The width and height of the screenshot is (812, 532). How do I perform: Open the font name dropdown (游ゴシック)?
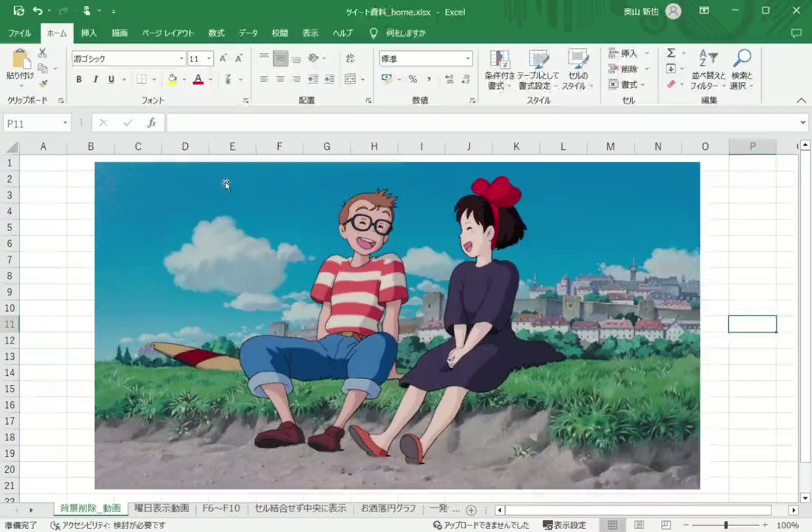point(182,58)
